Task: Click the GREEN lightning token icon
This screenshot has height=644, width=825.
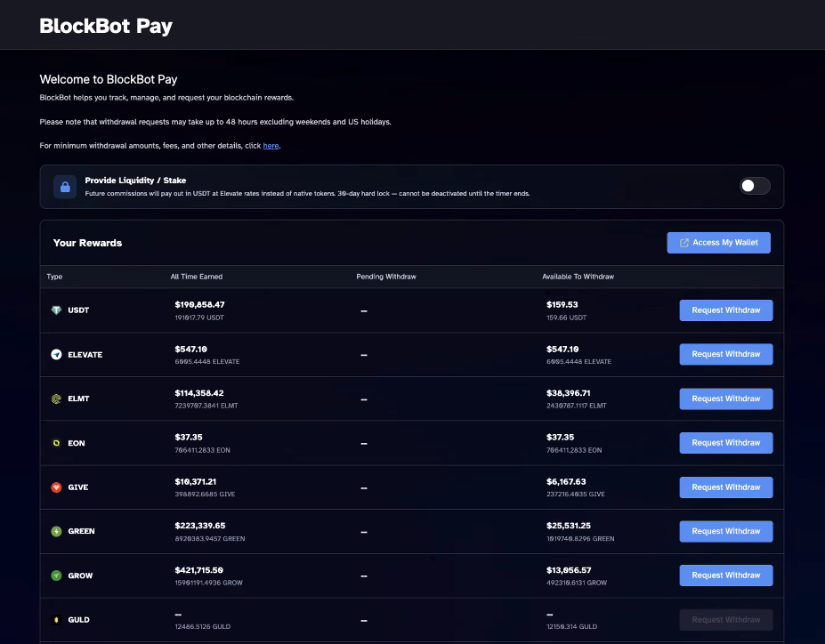Action: 56,532
